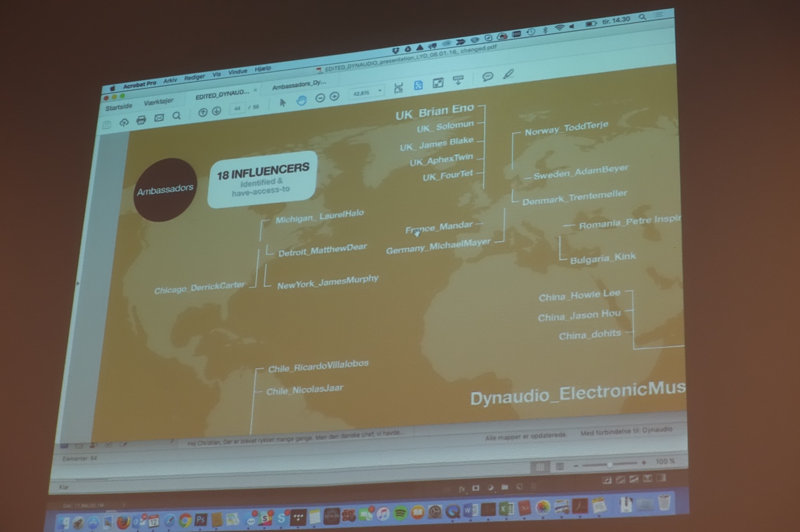Open the Vindue menu

tap(238, 72)
